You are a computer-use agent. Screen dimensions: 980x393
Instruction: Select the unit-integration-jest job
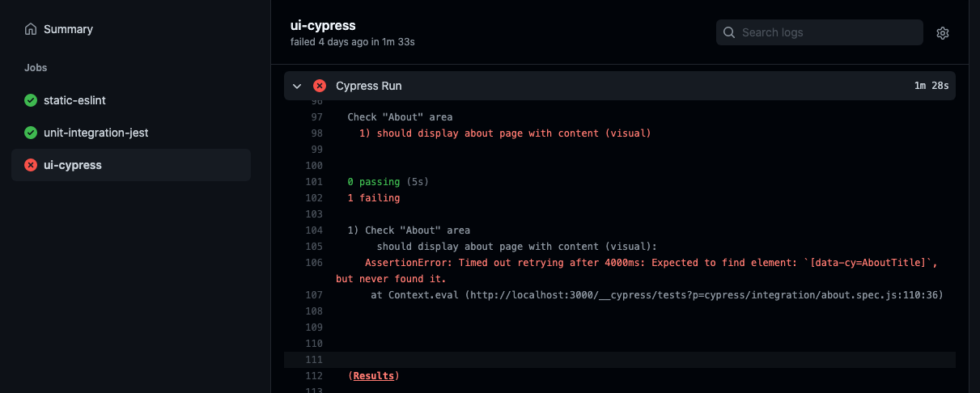click(131, 133)
